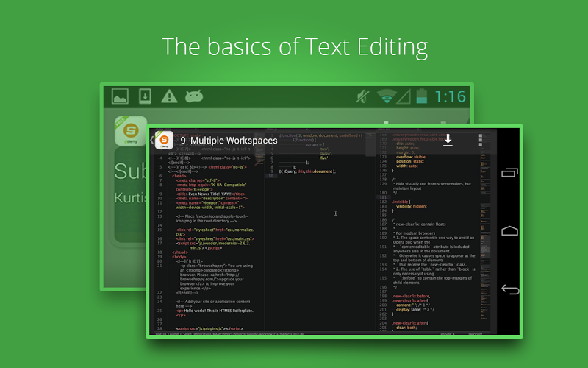The image size is (588, 368).
Task: Tap the download notification icon in status bar
Action: point(145,96)
